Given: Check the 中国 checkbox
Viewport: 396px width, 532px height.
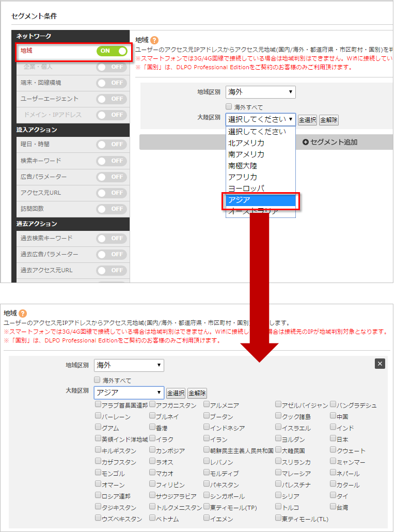Looking at the screenshot, I should click(x=333, y=415).
